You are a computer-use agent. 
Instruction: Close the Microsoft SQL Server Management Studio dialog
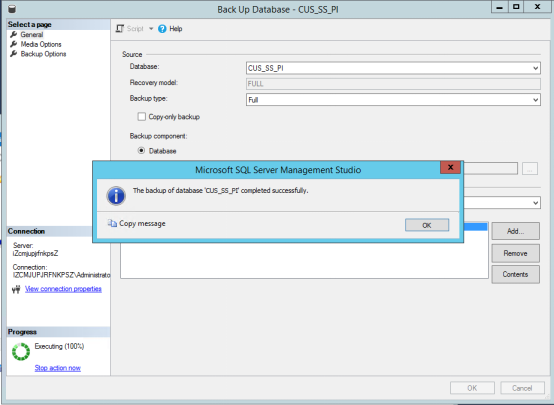pos(450,167)
